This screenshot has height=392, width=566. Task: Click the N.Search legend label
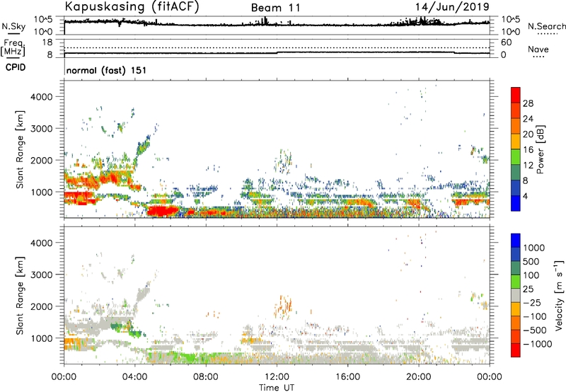point(546,26)
